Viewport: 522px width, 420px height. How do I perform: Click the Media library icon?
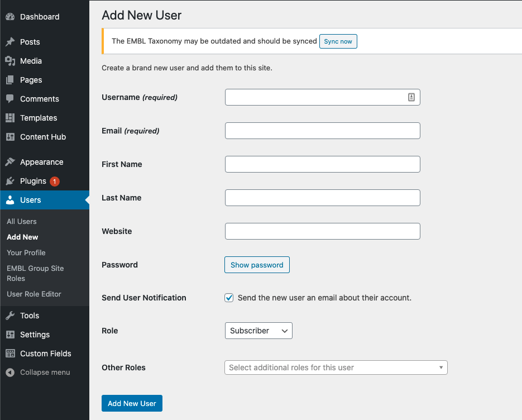click(10, 61)
